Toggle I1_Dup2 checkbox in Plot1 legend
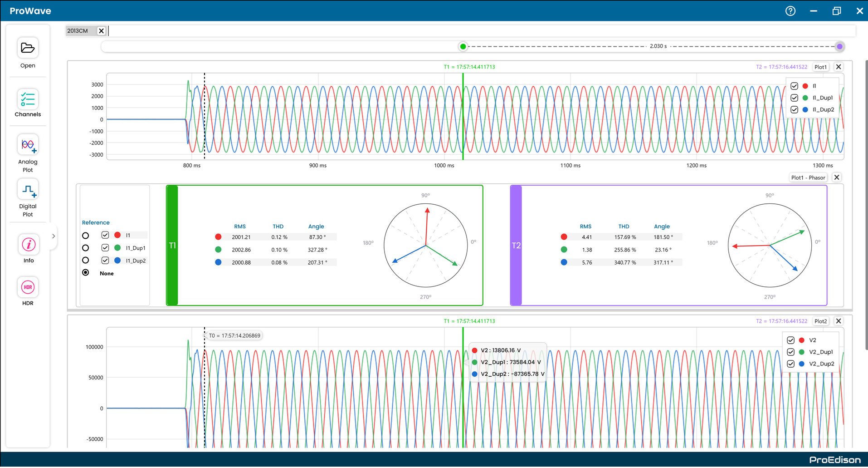Image resolution: width=868 pixels, height=468 pixels. pyautogui.click(x=794, y=109)
